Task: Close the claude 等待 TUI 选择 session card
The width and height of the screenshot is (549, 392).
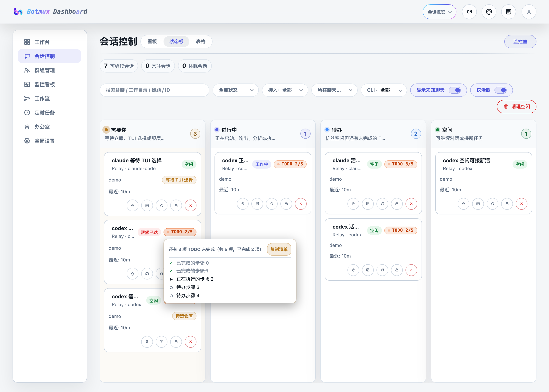Action: (191, 206)
